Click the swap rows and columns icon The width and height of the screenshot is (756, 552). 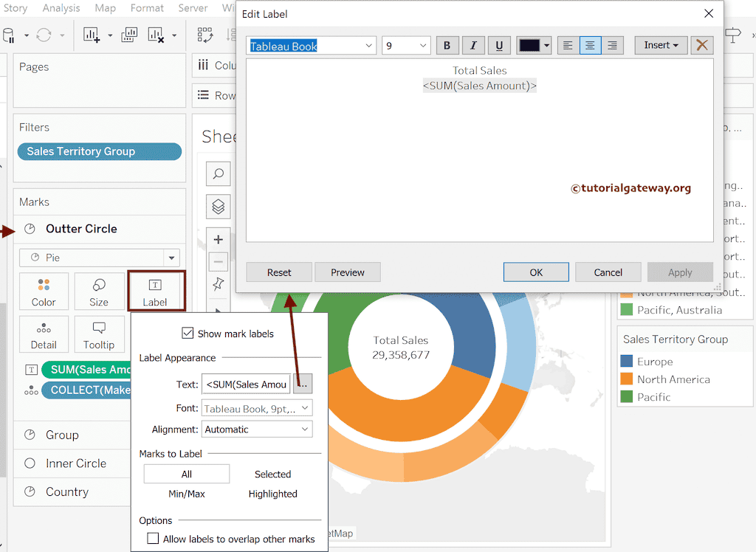205,35
